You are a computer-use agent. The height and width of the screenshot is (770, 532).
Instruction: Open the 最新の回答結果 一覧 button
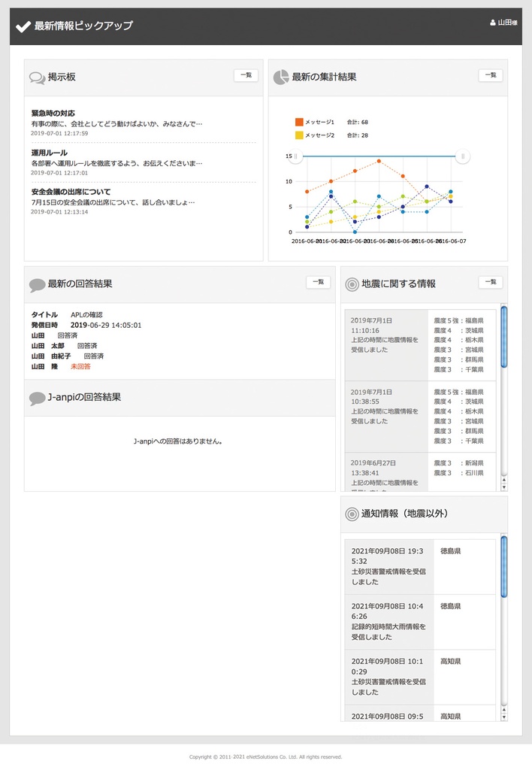pyautogui.click(x=318, y=282)
